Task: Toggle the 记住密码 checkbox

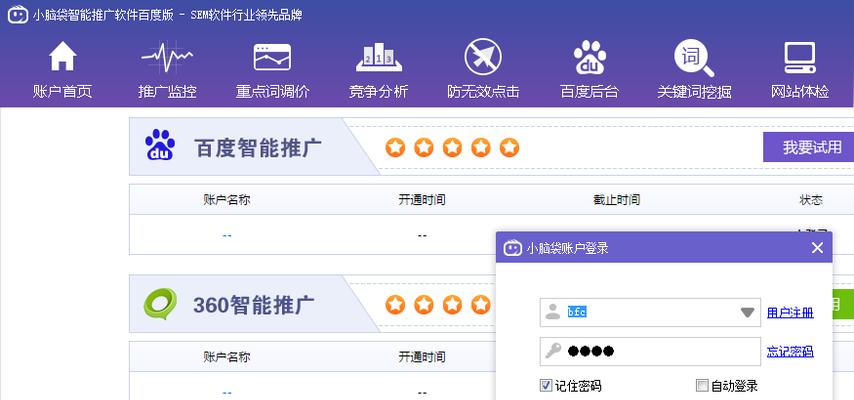Action: [545, 386]
